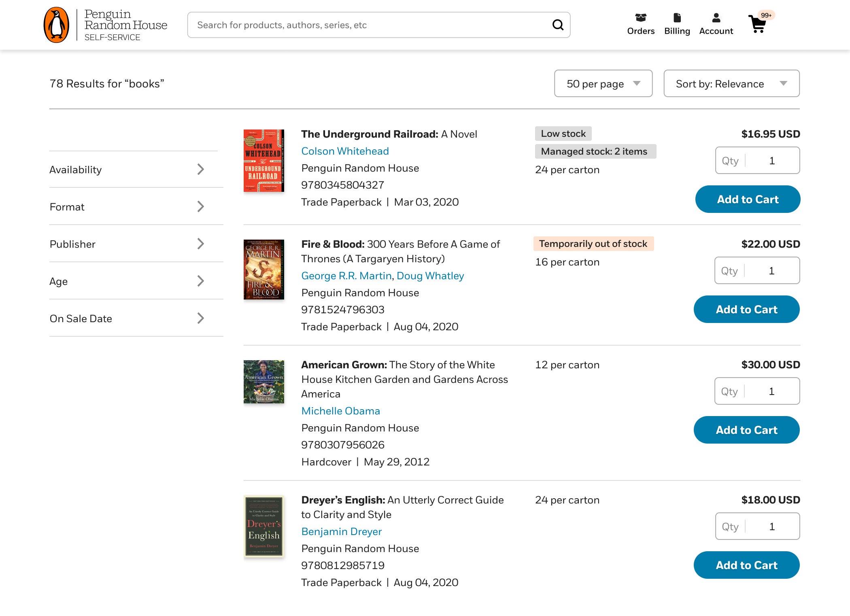Expand the On Sale Date filter
The image size is (850, 616).
coord(136,319)
